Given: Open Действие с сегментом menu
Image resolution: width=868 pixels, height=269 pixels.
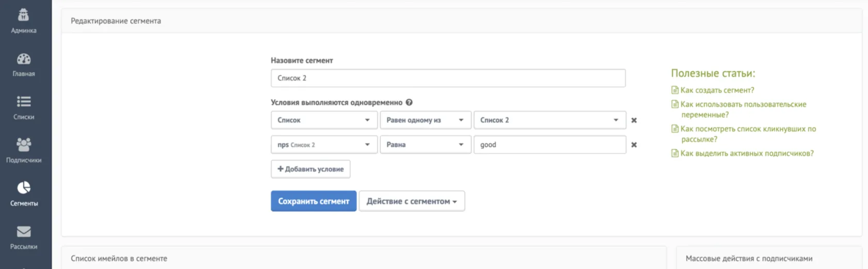Looking at the screenshot, I should (x=412, y=201).
